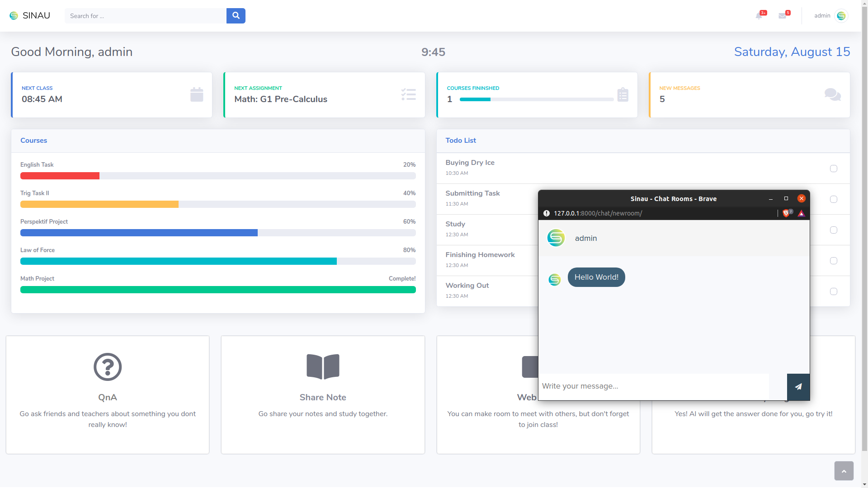Check the Buying Dry Ice todo
Screen dimensions: 868x488
pyautogui.click(x=834, y=169)
